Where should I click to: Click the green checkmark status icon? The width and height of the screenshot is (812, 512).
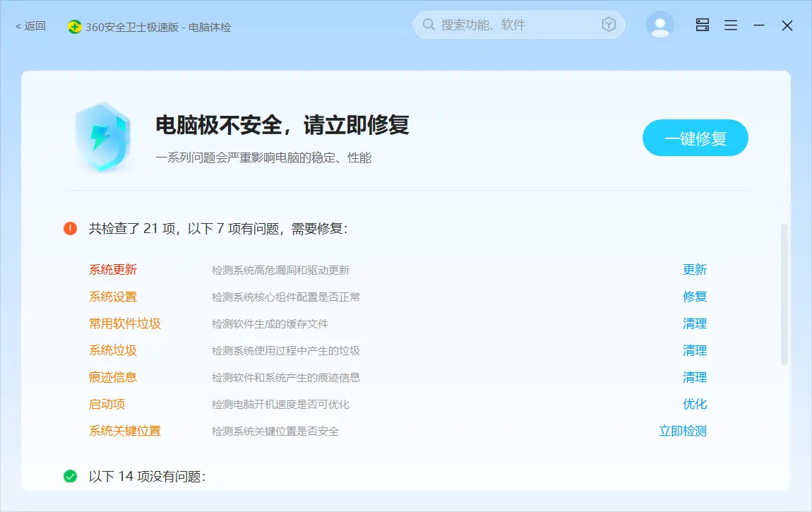tap(71, 476)
